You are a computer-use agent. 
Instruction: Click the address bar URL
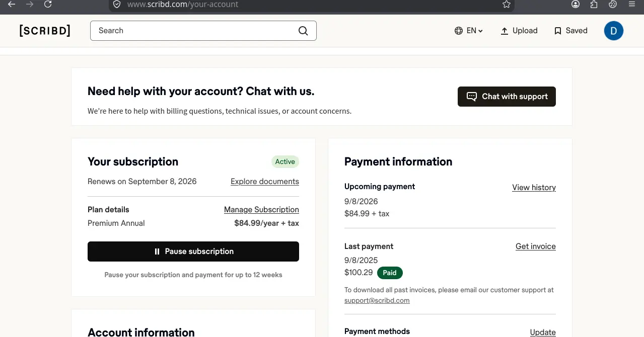183,5
